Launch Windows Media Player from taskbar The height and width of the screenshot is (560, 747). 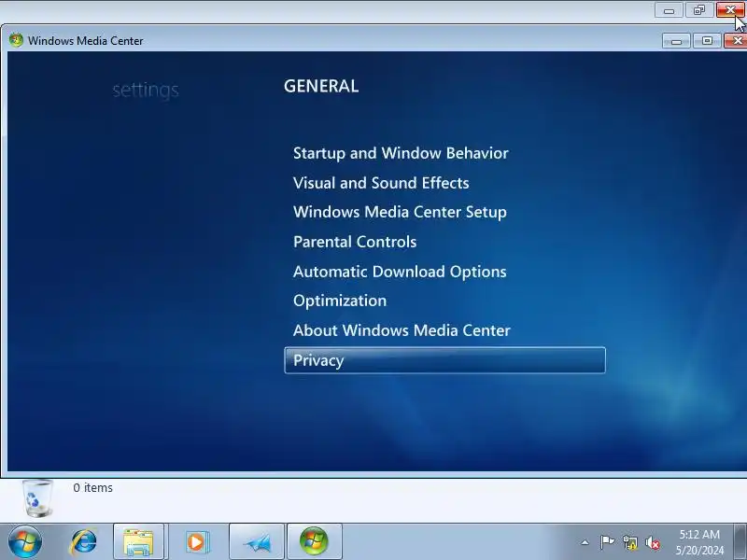(x=196, y=542)
